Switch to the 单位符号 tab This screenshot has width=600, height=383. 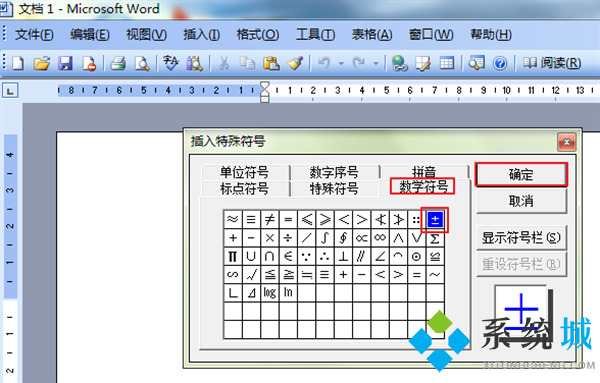(245, 172)
